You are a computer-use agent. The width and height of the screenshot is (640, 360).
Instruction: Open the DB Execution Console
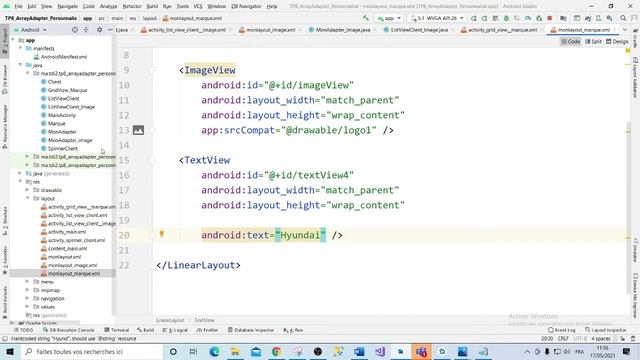pyautogui.click(x=69, y=330)
